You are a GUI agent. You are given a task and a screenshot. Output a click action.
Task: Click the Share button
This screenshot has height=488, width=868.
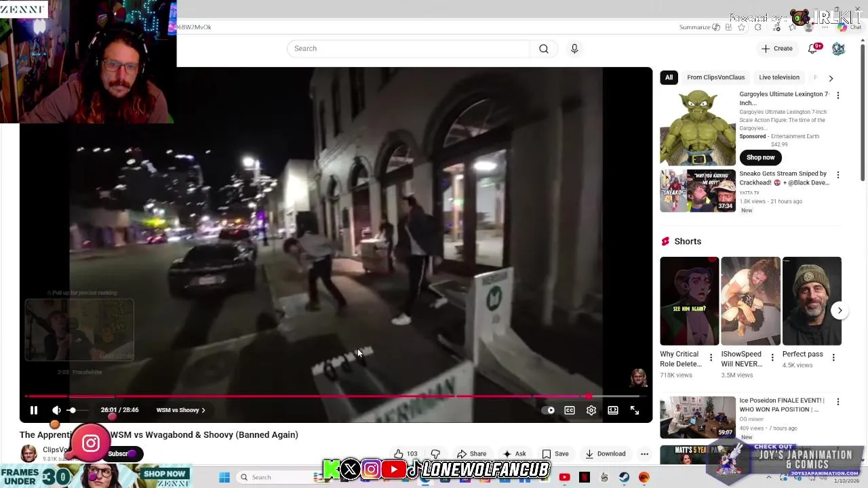[x=471, y=454]
